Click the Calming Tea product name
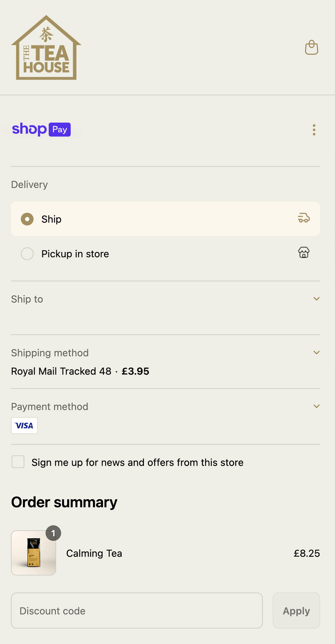Screen dimensions: 335x644 (x=94, y=553)
